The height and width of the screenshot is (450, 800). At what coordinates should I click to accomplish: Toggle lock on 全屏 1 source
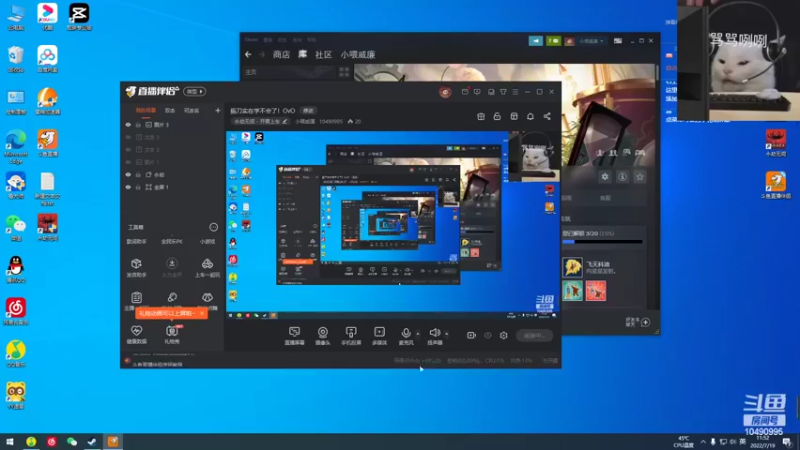pos(138,187)
